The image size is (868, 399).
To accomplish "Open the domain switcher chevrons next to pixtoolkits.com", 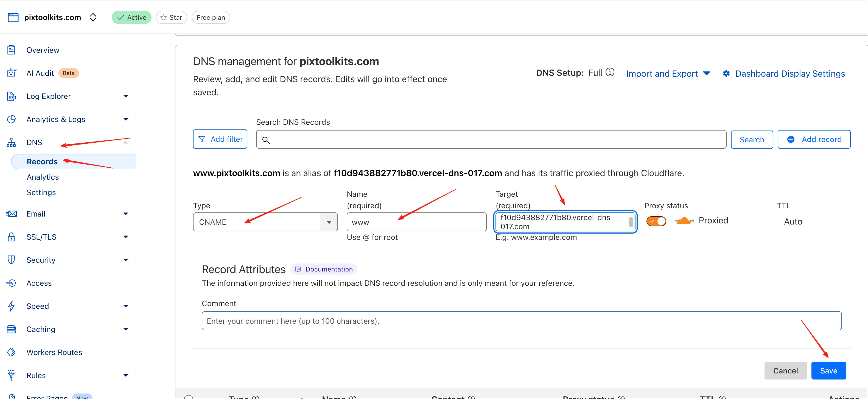I will 93,18.
